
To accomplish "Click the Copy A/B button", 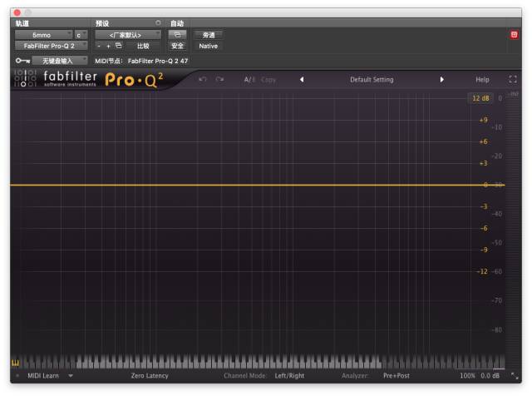I will [x=268, y=80].
